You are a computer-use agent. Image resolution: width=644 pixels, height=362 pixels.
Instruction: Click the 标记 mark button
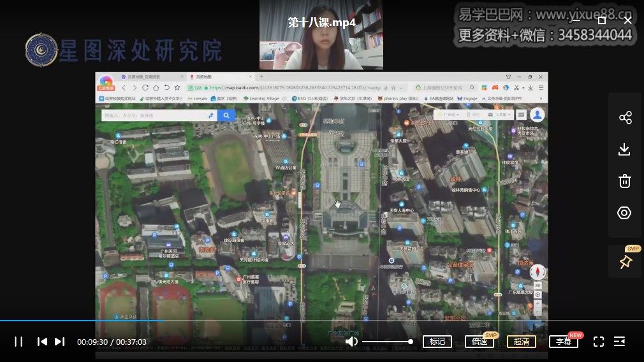[437, 342]
